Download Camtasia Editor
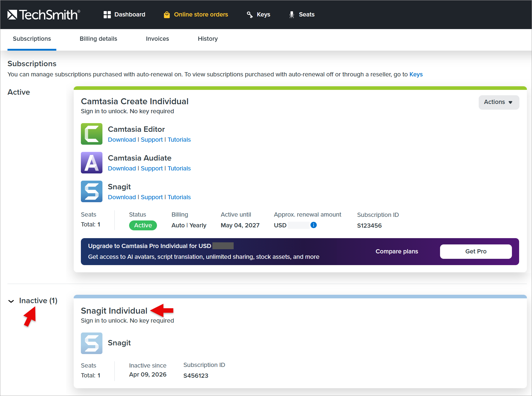Image resolution: width=532 pixels, height=396 pixels. pyautogui.click(x=122, y=140)
